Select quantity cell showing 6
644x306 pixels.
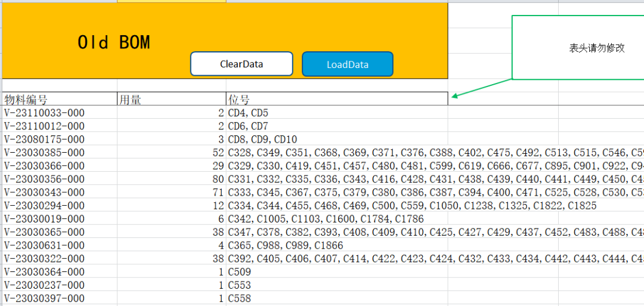[172, 218]
